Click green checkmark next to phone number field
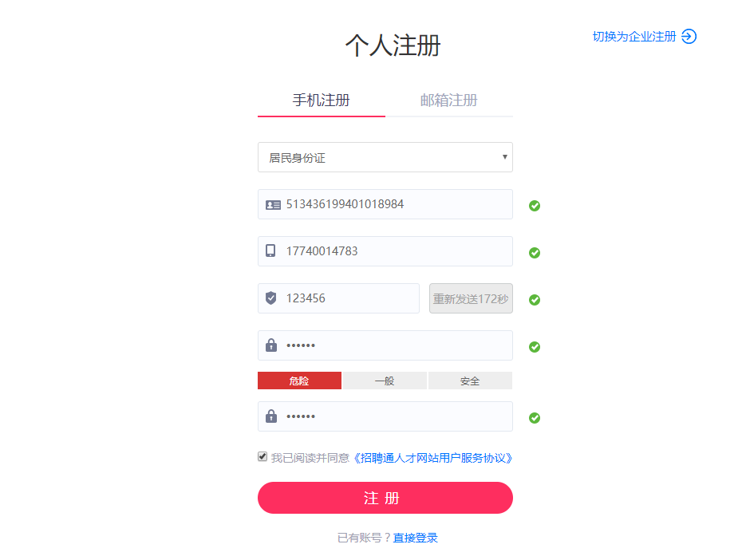The width and height of the screenshot is (746, 560). 535,253
